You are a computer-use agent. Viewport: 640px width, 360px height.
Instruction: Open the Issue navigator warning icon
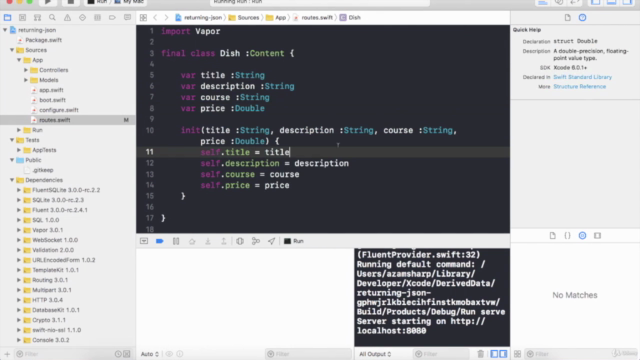(67, 18)
